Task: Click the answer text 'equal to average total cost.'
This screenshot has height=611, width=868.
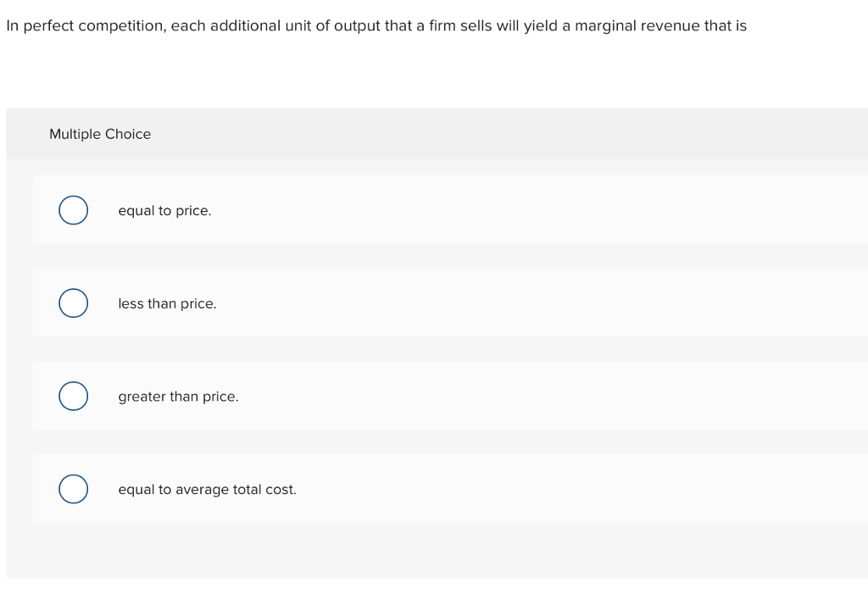Action: click(208, 489)
